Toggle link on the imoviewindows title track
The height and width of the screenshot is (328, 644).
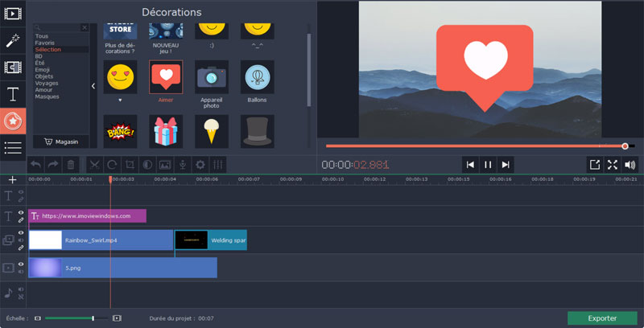(x=21, y=220)
